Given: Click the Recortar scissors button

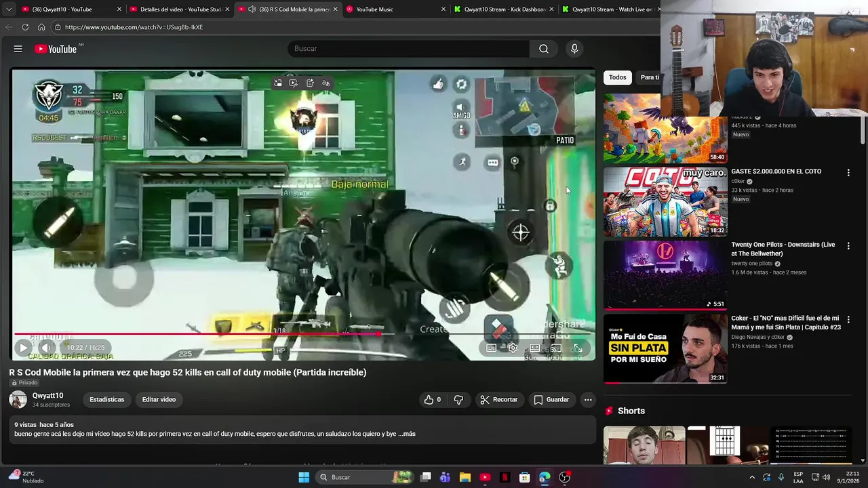Looking at the screenshot, I should coord(498,400).
